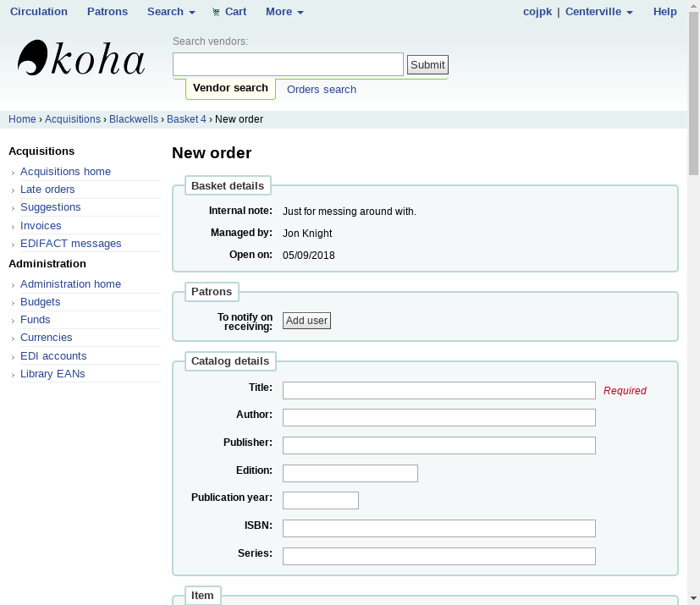Open the Centerville library dropdown
700x605 pixels.
[x=598, y=12]
